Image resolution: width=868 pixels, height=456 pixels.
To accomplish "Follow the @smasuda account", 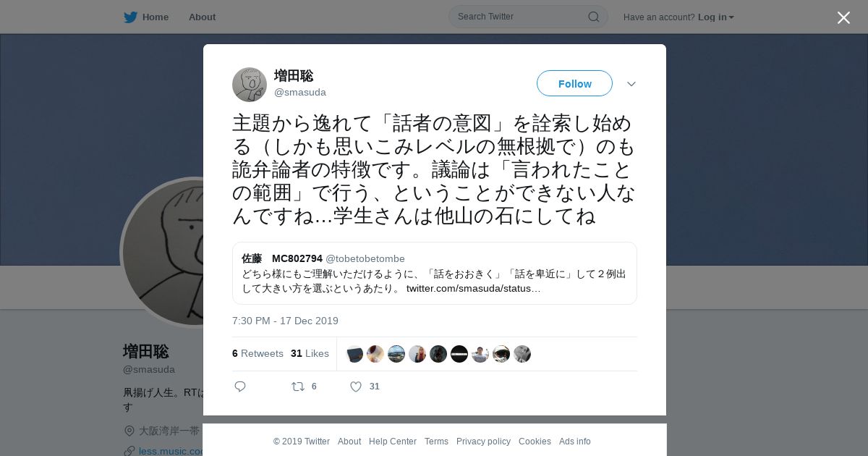I will point(574,83).
